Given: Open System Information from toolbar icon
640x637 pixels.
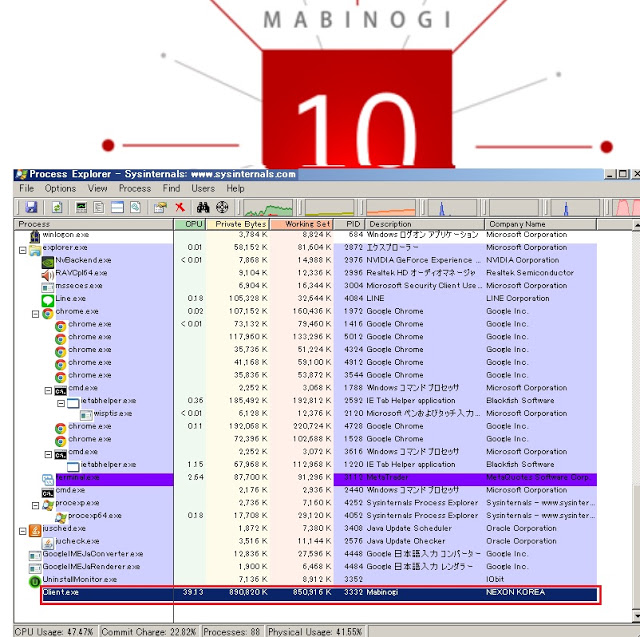Looking at the screenshot, I should (x=81, y=207).
